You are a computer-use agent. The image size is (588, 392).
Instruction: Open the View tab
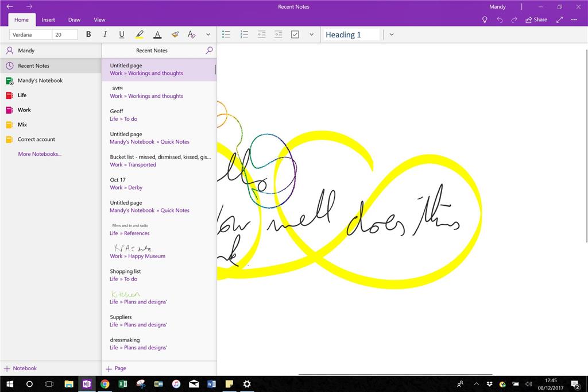(x=99, y=20)
